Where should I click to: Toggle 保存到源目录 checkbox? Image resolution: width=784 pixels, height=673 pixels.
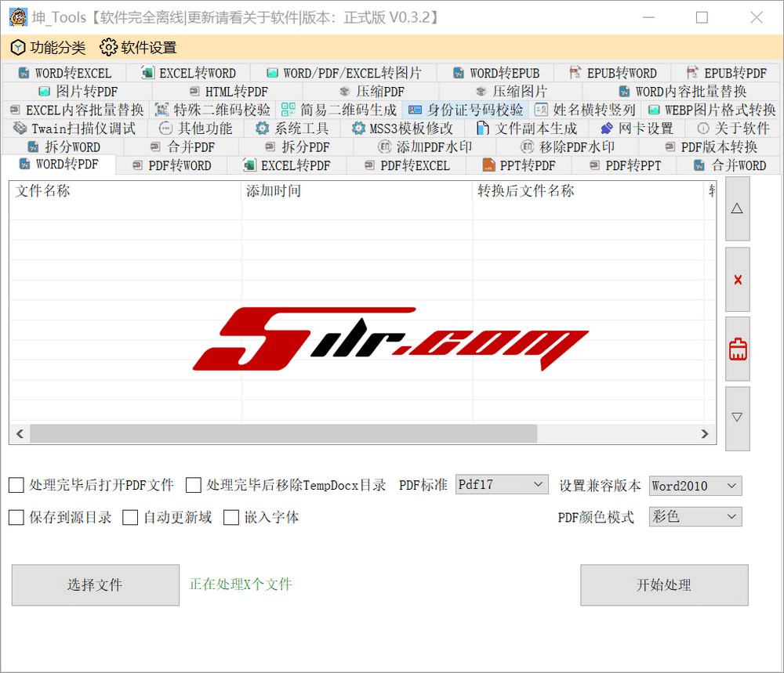[x=16, y=518]
